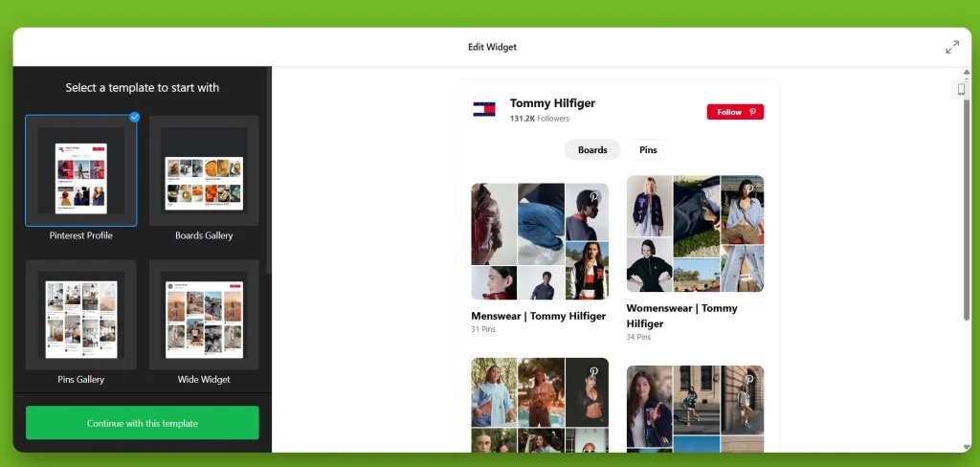Click the Boards Gallery template label
The image size is (980, 467).
[x=204, y=235]
